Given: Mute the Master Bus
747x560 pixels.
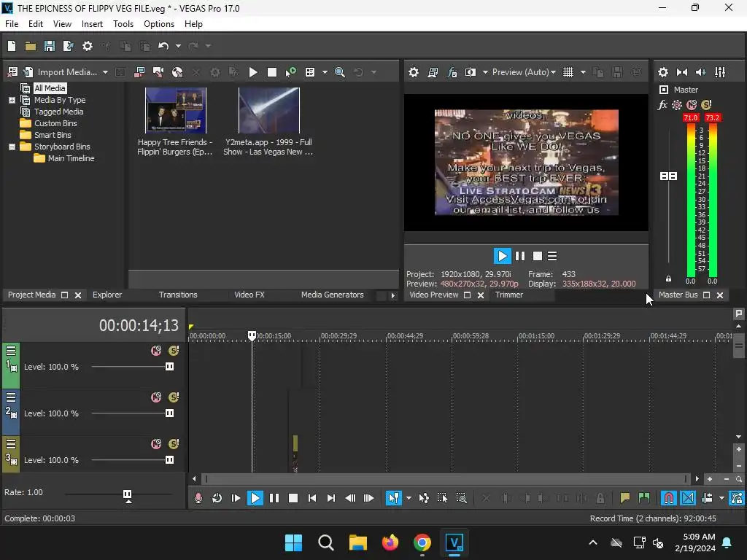Looking at the screenshot, I should (692, 105).
